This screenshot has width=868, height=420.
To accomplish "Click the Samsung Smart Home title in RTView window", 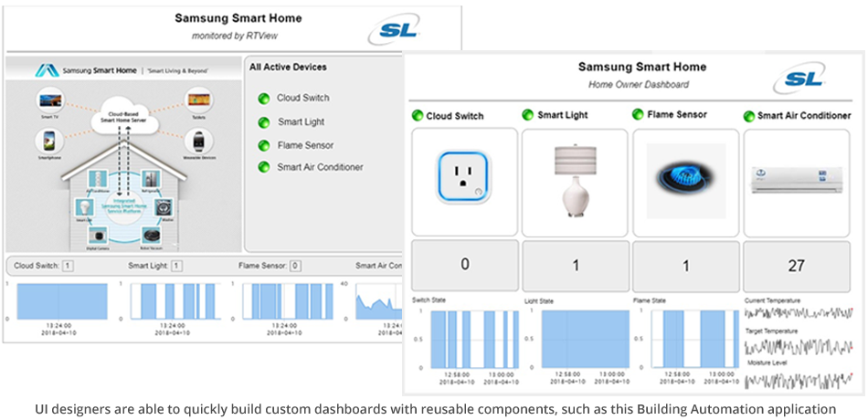I will tap(238, 18).
